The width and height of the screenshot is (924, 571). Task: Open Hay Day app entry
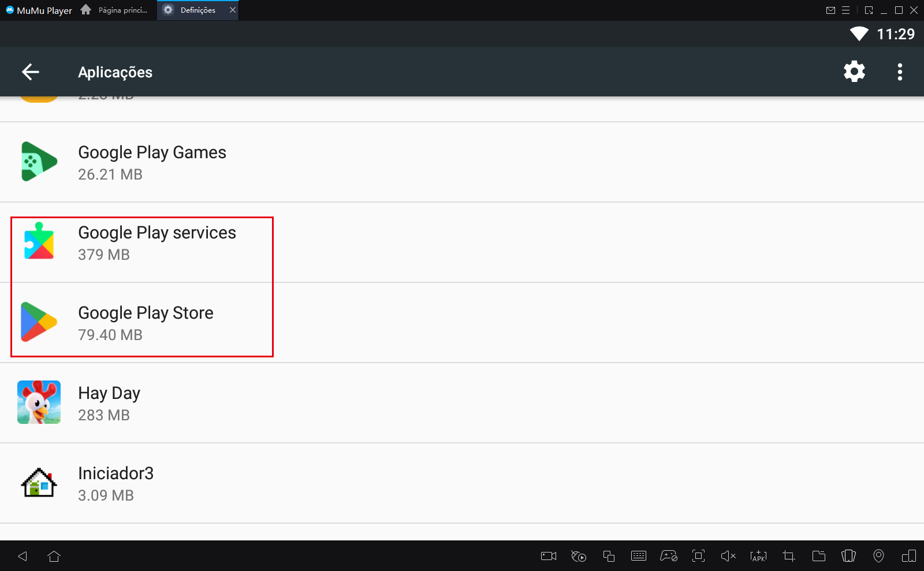462,403
